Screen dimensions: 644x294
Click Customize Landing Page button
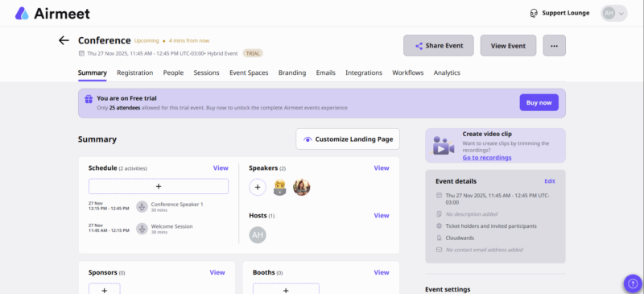click(348, 139)
